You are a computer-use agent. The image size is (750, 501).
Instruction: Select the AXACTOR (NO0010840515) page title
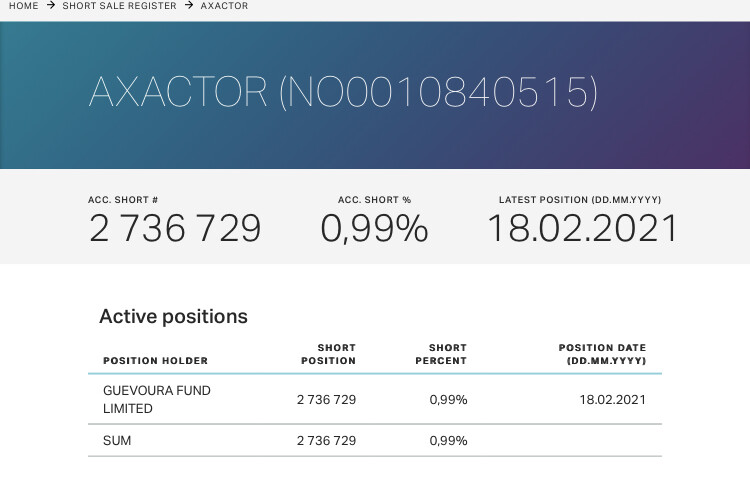[343, 92]
